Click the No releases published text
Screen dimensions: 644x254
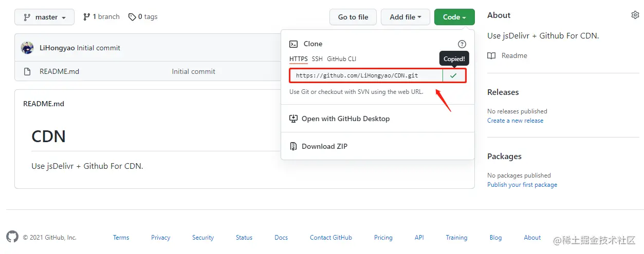tap(517, 111)
